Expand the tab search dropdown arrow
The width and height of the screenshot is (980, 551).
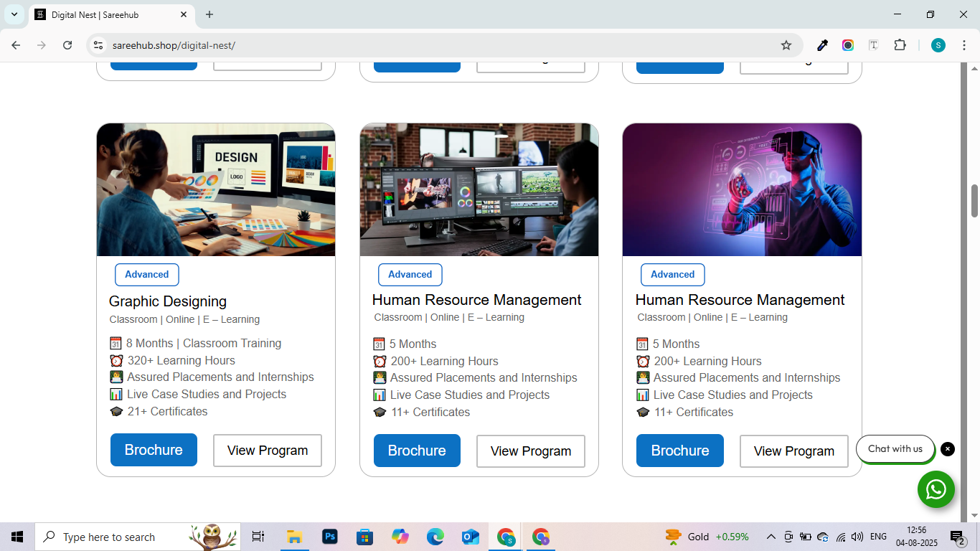(x=14, y=14)
